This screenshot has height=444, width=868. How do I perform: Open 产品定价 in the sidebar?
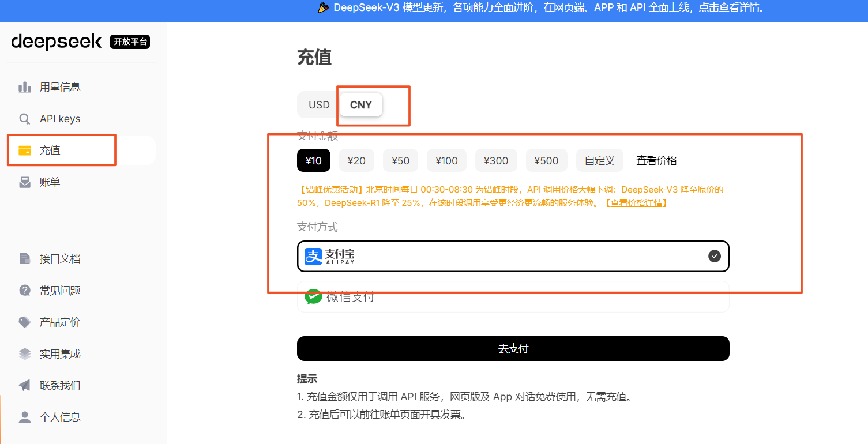(x=81, y=322)
